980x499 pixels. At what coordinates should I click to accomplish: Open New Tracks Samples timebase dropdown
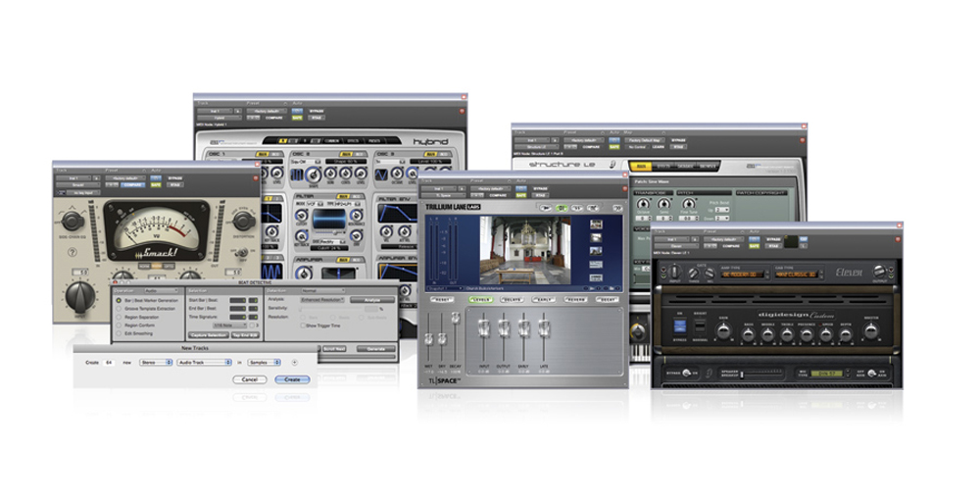coord(264,362)
